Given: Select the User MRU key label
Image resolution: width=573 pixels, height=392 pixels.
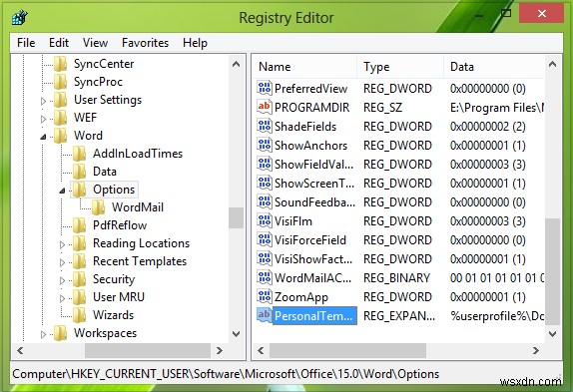Looking at the screenshot, I should click(119, 297).
